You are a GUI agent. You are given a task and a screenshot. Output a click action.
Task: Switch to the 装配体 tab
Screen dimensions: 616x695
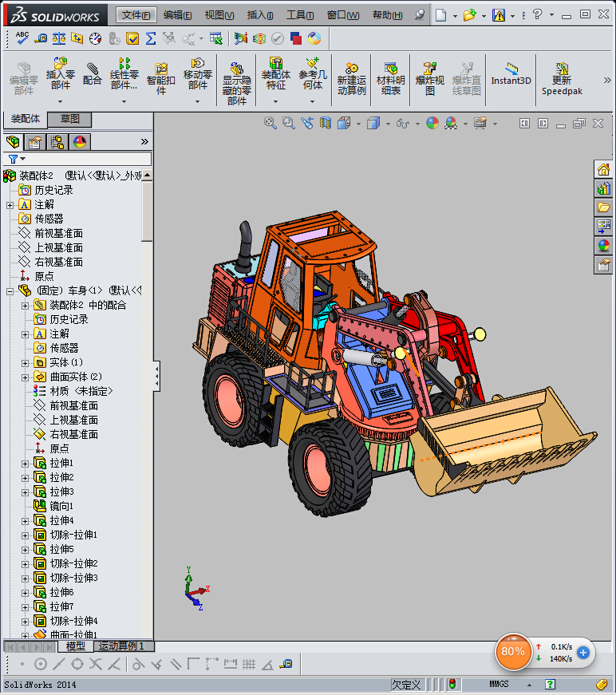pyautogui.click(x=26, y=119)
